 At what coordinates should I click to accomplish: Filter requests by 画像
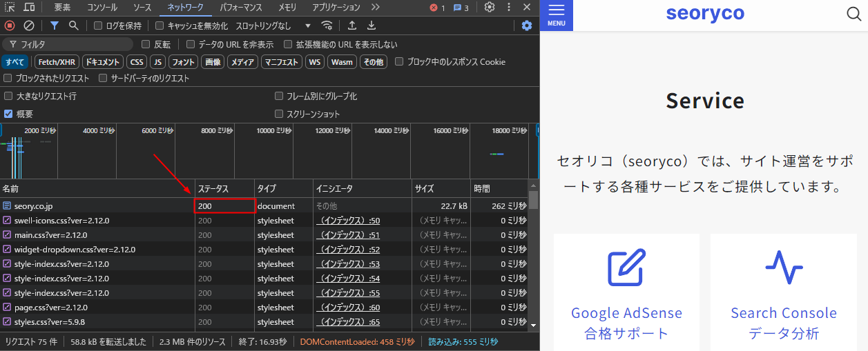(x=213, y=61)
